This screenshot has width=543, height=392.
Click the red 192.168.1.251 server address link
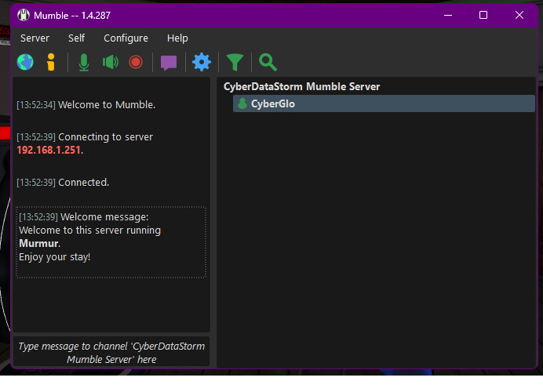point(49,150)
